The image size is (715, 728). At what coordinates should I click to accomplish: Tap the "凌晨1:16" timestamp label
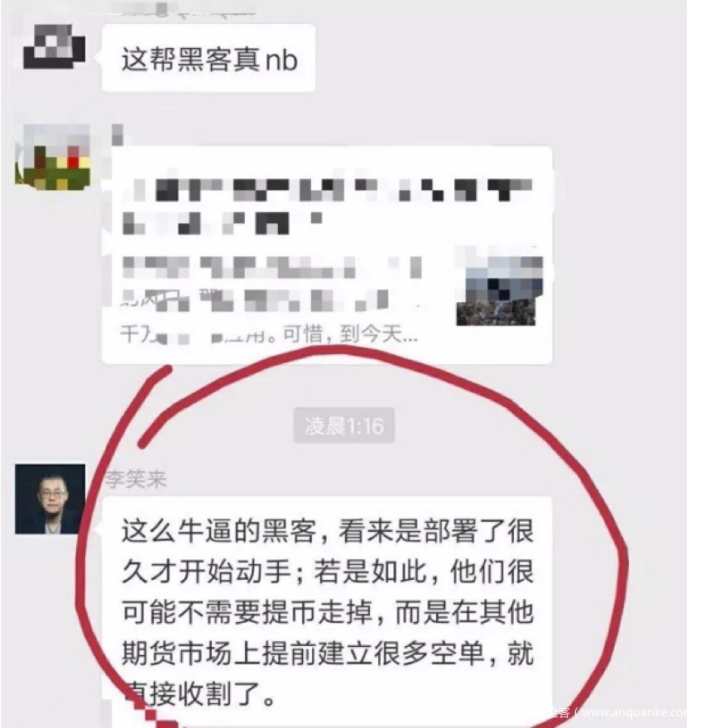pos(344,425)
